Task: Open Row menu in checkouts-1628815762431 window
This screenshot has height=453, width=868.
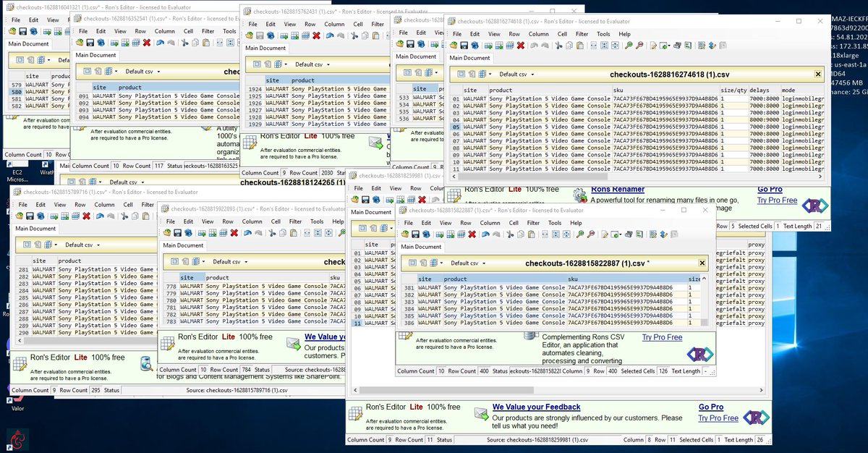Action: [310, 24]
